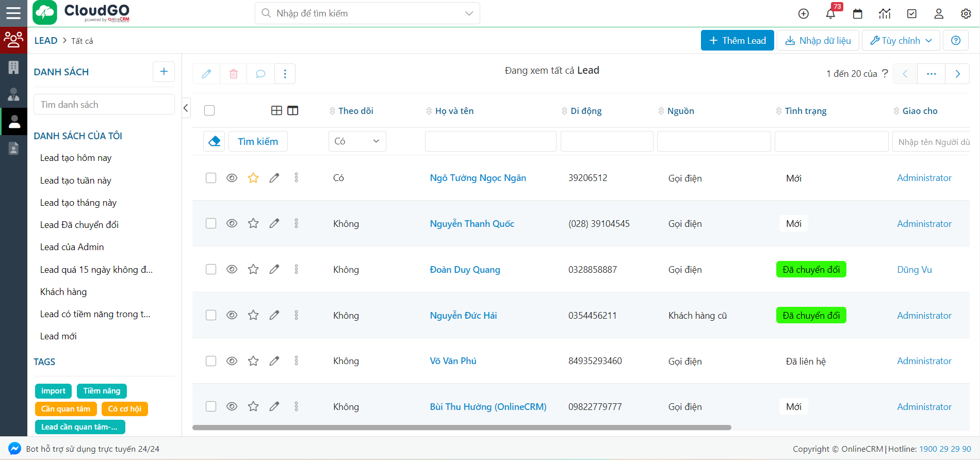Click the trash delete icon in toolbar
980x460 pixels.
click(x=234, y=74)
